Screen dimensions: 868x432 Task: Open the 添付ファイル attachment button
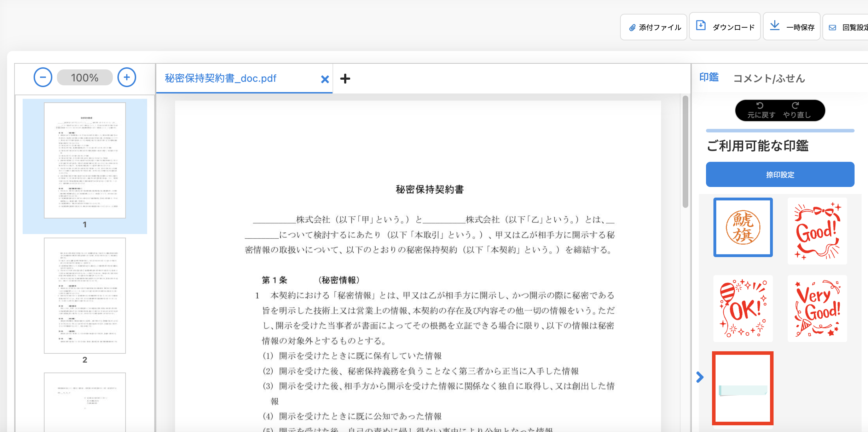click(x=654, y=27)
